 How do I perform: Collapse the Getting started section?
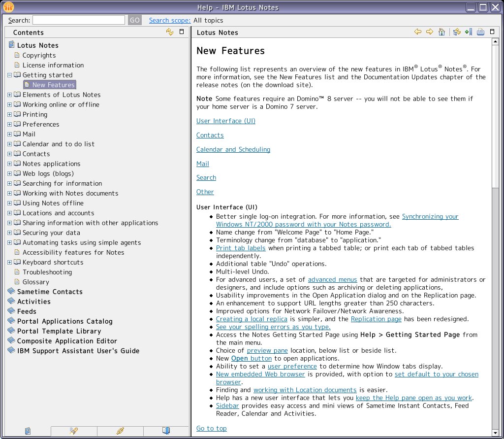[10, 75]
